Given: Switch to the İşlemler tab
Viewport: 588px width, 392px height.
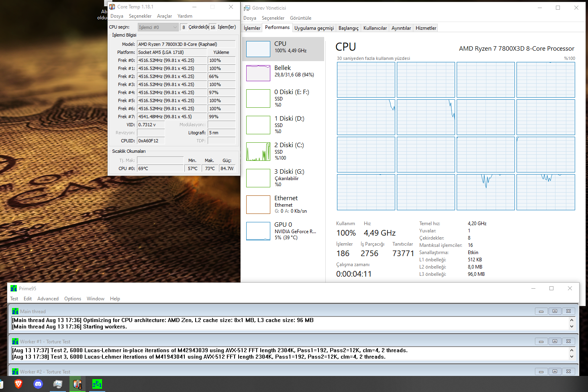Looking at the screenshot, I should pyautogui.click(x=252, y=28).
